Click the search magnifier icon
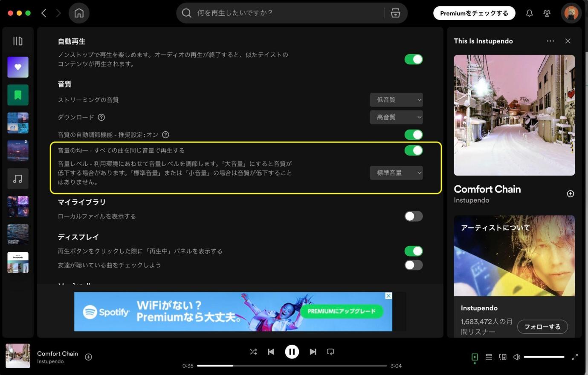This screenshot has width=588, height=375. click(x=186, y=13)
